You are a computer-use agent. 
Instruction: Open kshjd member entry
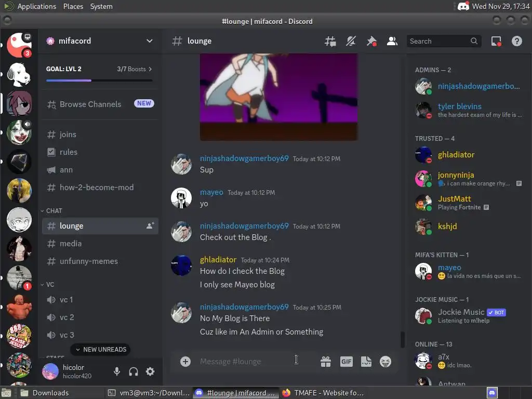click(469, 227)
